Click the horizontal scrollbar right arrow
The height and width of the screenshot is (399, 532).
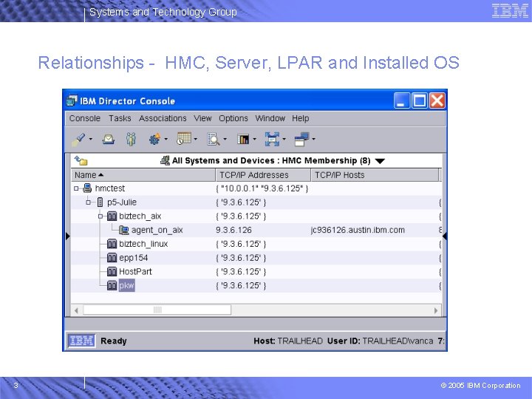[x=436, y=310]
